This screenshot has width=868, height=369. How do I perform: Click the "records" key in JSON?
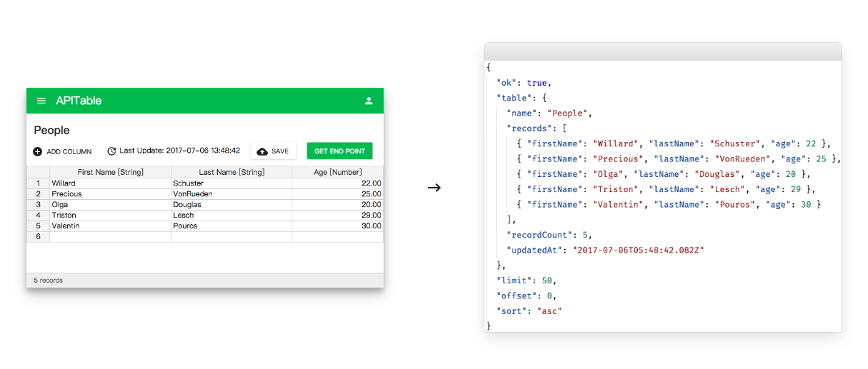point(529,128)
